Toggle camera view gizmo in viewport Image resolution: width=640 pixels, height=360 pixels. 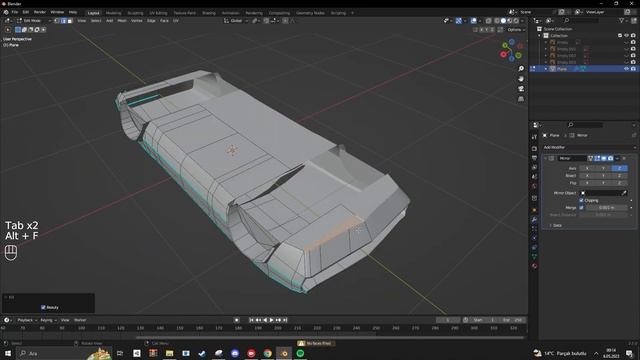coord(521,89)
